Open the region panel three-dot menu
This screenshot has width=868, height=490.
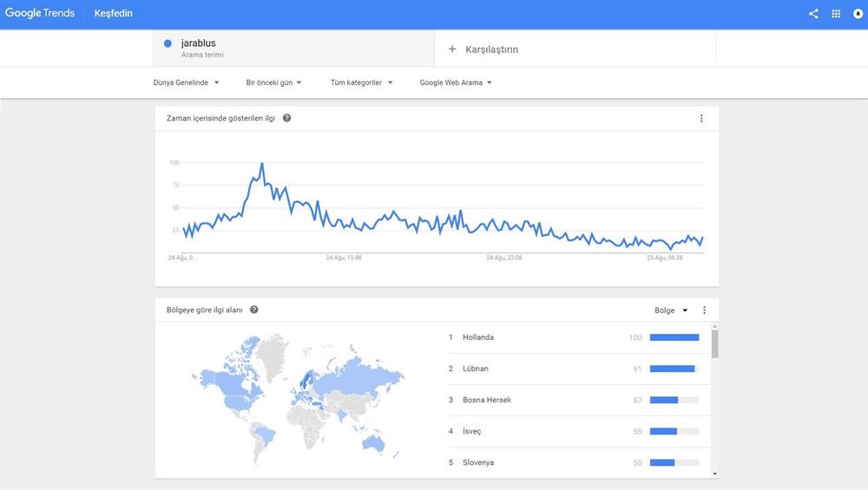[704, 310]
